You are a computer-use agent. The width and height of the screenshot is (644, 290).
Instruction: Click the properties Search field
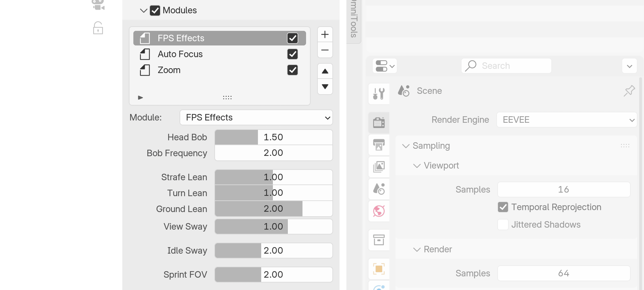click(506, 66)
